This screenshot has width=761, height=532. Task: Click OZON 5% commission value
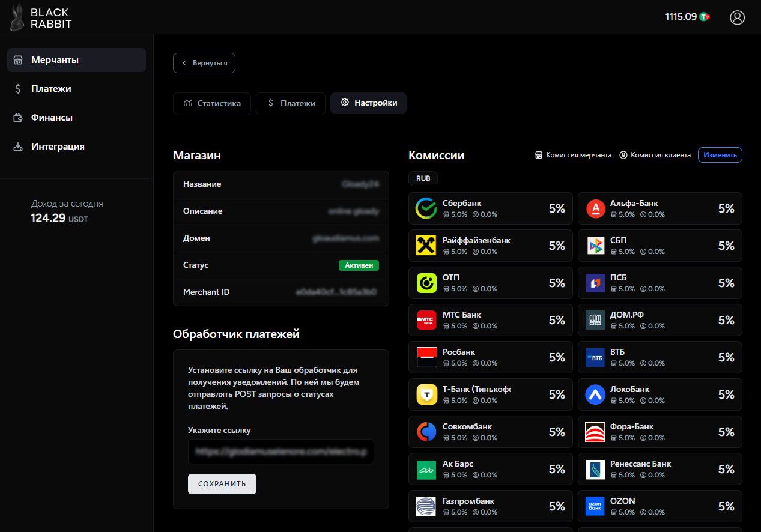(726, 506)
